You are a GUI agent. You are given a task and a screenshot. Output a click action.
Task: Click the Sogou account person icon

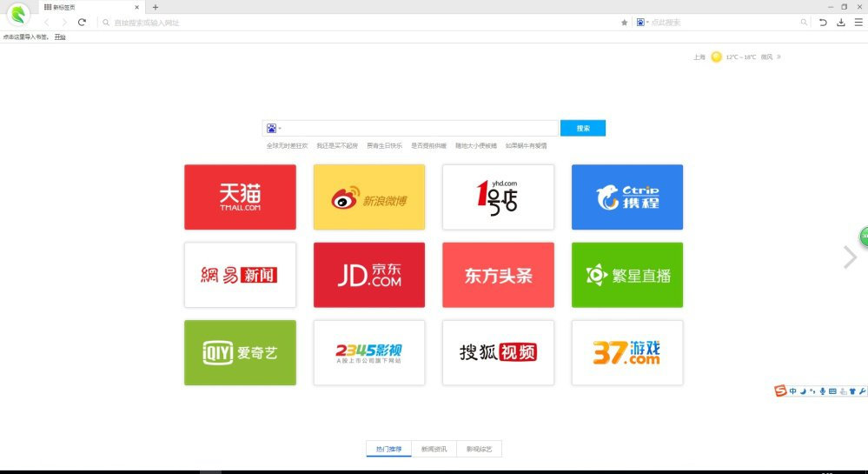coord(843,391)
